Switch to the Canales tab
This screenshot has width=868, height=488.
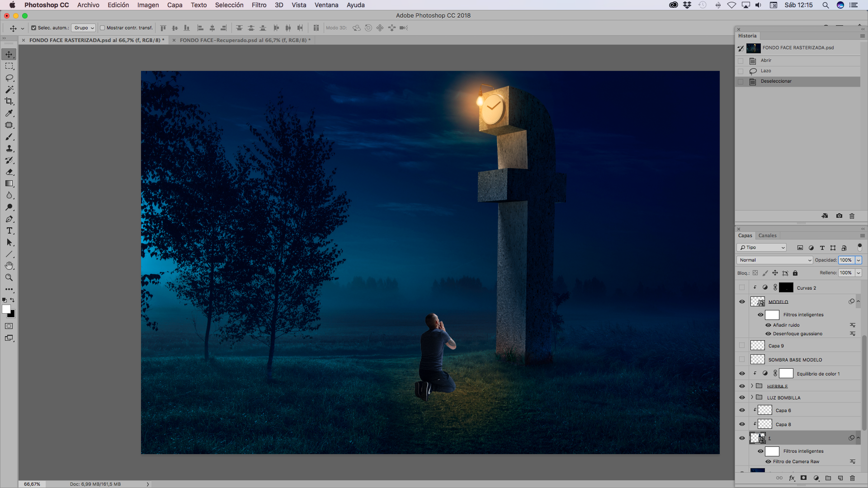click(x=767, y=236)
